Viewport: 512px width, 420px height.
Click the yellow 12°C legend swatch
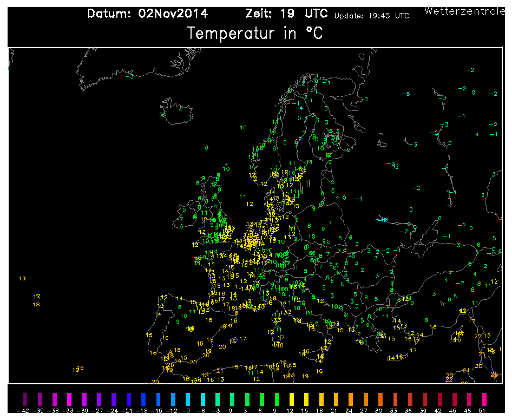click(292, 400)
